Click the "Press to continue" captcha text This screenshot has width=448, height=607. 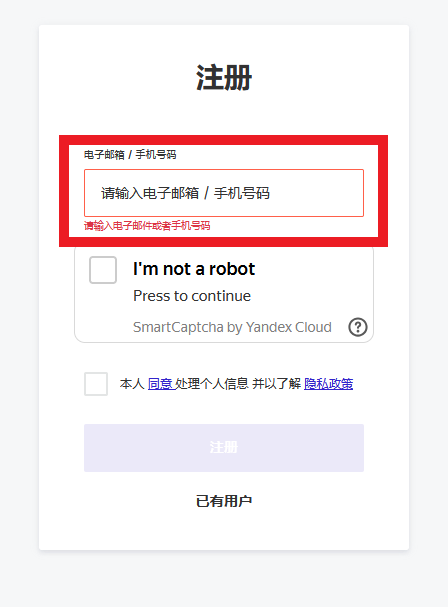tap(192, 296)
